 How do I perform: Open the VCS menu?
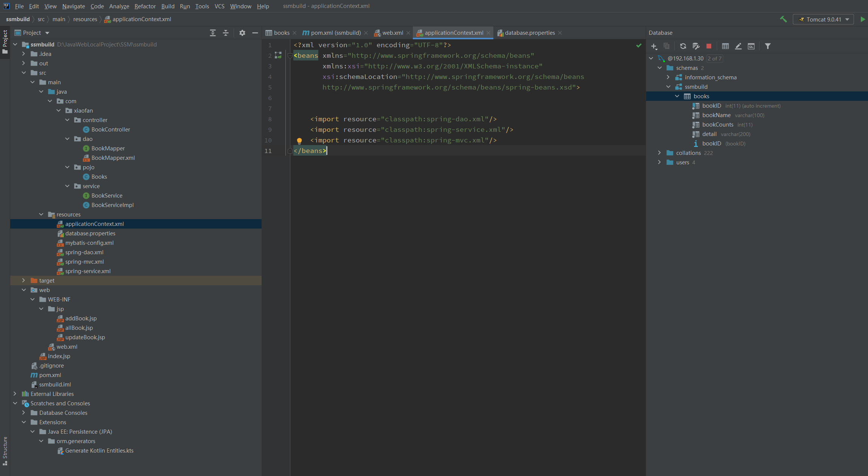tap(220, 6)
